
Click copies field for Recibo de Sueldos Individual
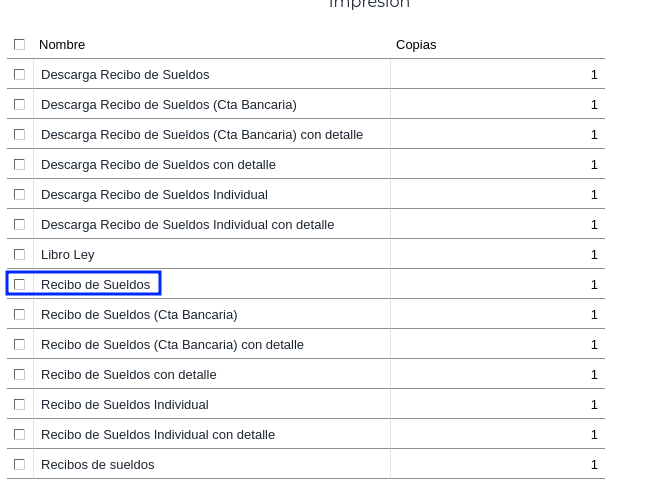[x=497, y=405]
